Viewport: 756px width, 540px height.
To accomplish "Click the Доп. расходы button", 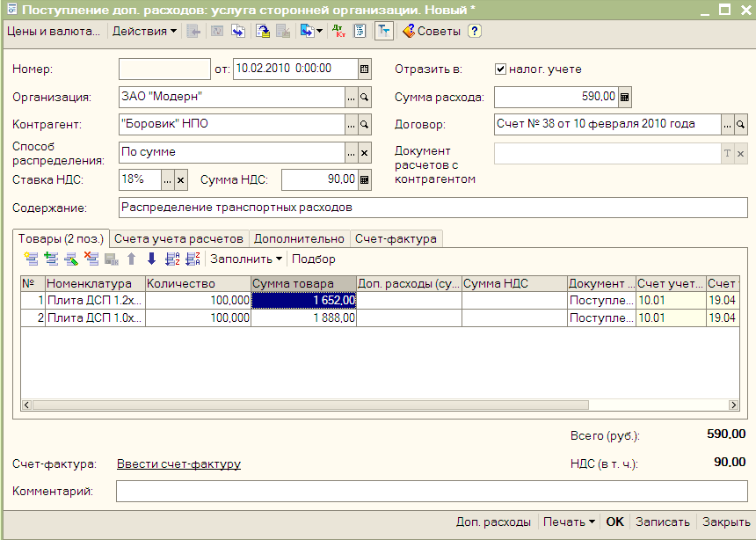I will (x=493, y=522).
